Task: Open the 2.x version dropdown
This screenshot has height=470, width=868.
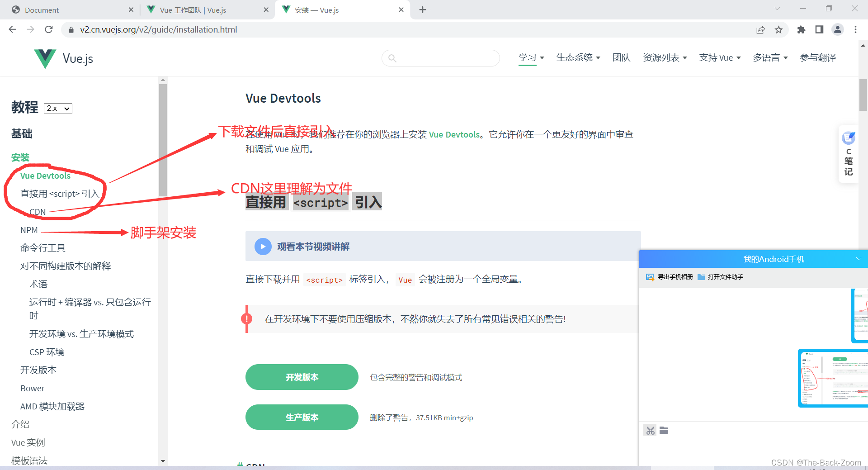Action: (58, 109)
